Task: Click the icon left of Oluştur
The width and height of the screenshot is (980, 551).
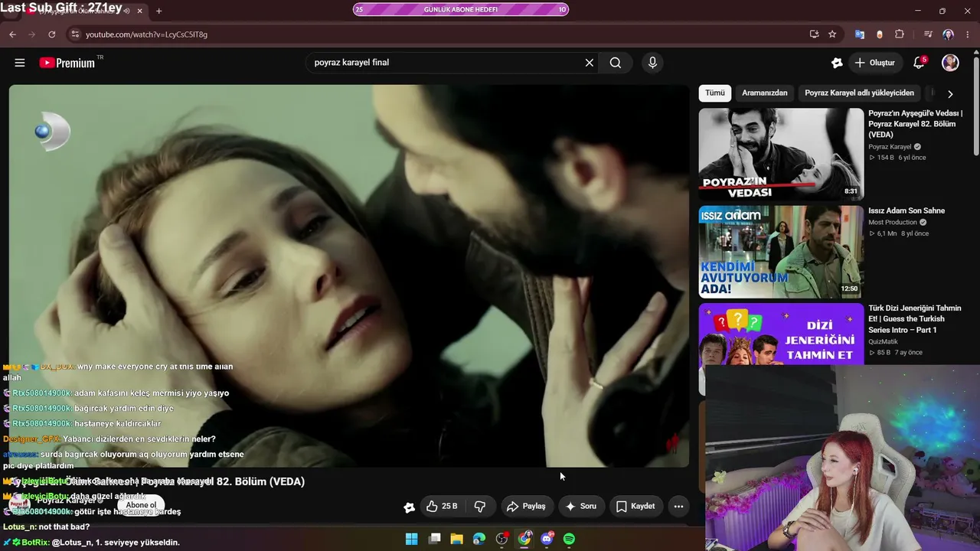Action: pos(837,63)
